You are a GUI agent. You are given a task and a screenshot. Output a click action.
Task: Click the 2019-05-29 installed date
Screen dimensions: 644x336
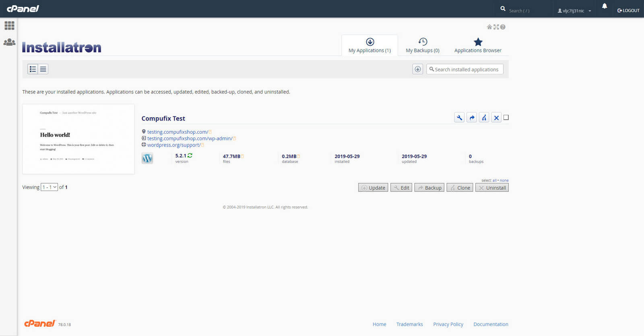click(347, 156)
